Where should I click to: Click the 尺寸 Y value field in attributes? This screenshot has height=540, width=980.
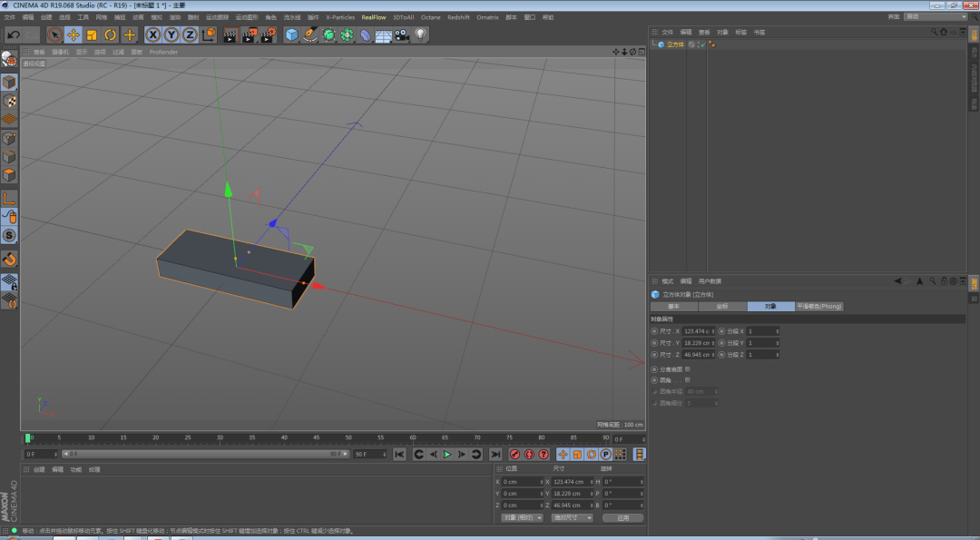(x=698, y=343)
